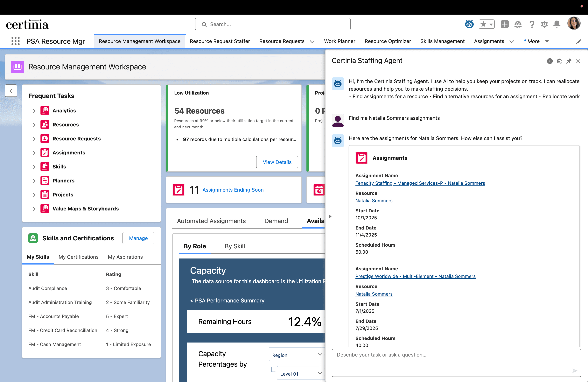Click the Resource Management Workspace purple icon
588x382 pixels.
pyautogui.click(x=17, y=67)
